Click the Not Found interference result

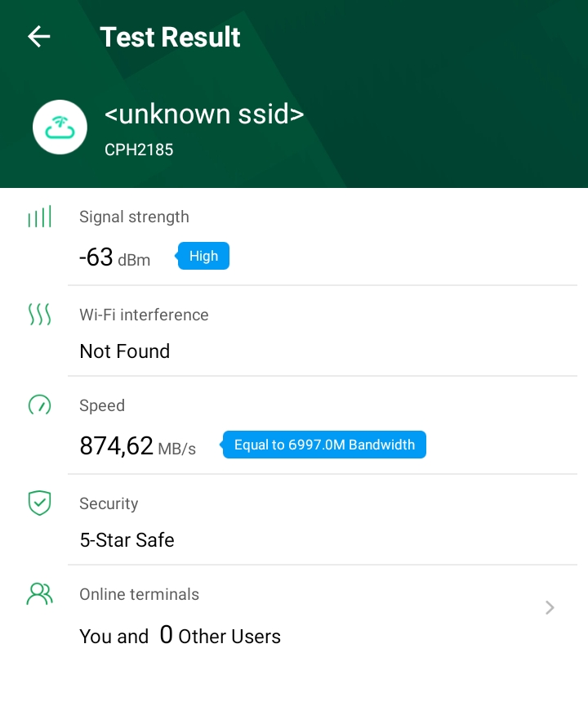pyautogui.click(x=124, y=351)
